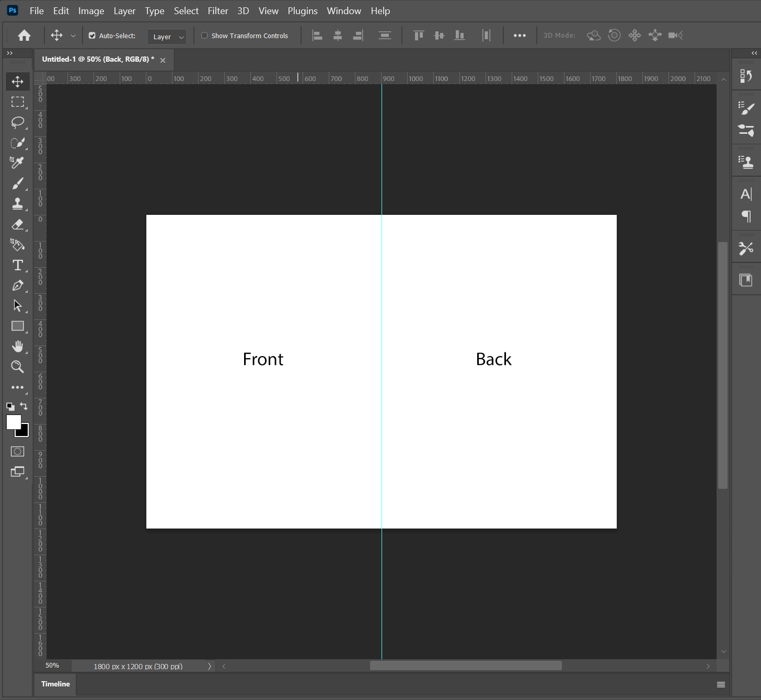Switch to the Zoom tool
761x700 pixels.
[x=17, y=367]
